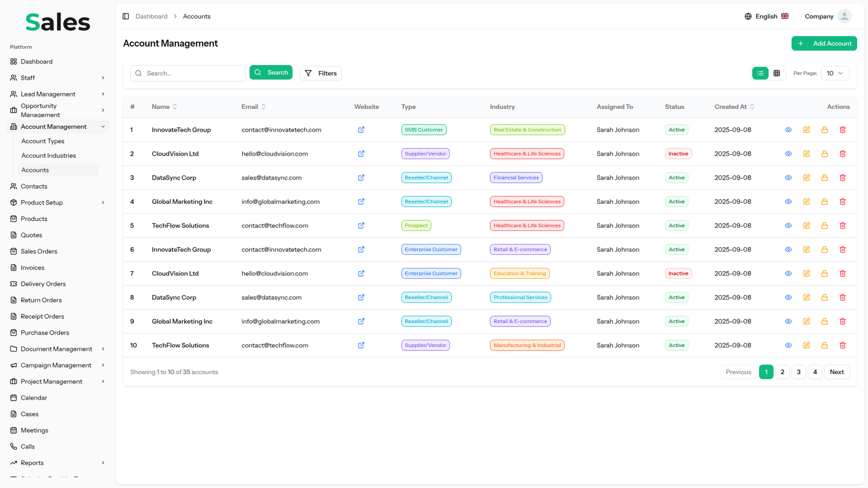Click edit icon for DataSync Corp row 3

coord(806,178)
